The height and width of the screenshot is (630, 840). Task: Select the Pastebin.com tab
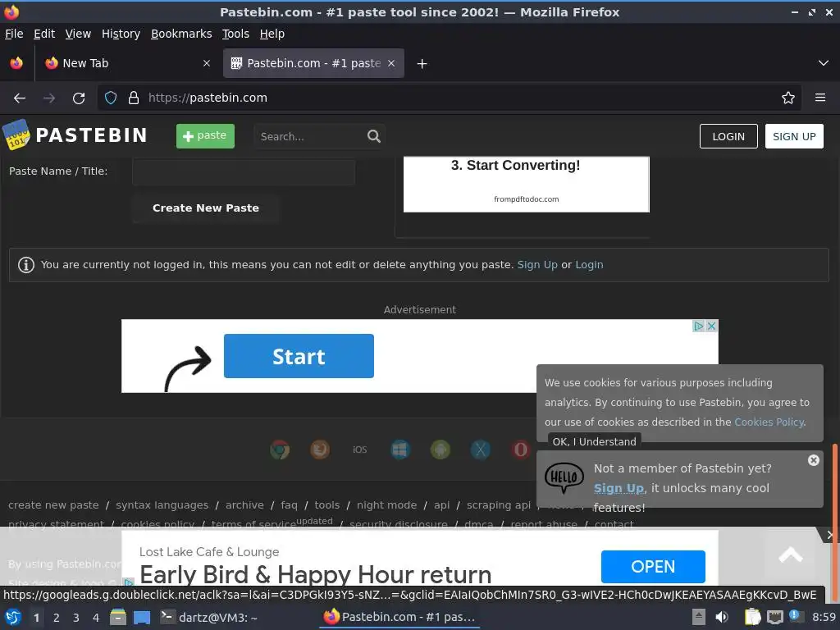[313, 63]
